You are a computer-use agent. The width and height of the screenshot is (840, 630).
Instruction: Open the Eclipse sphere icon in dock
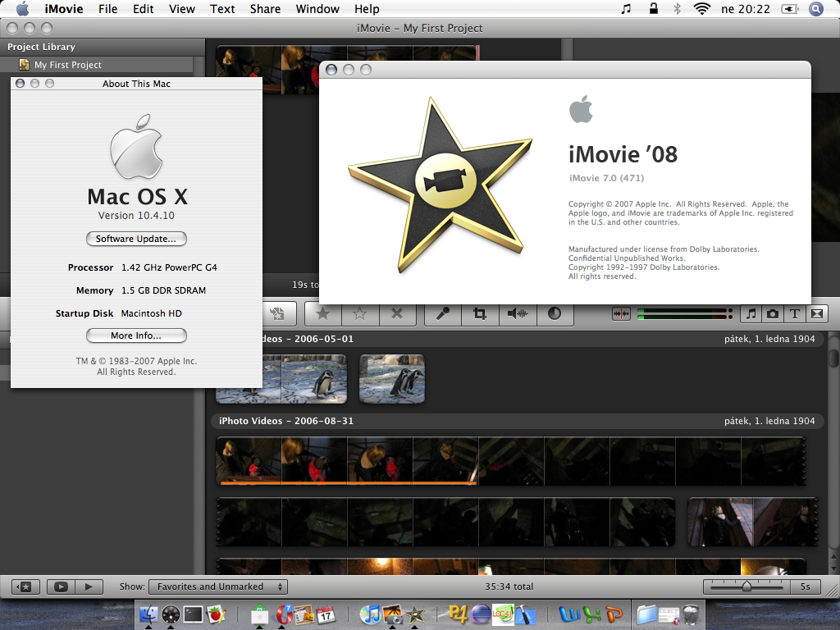(x=481, y=614)
